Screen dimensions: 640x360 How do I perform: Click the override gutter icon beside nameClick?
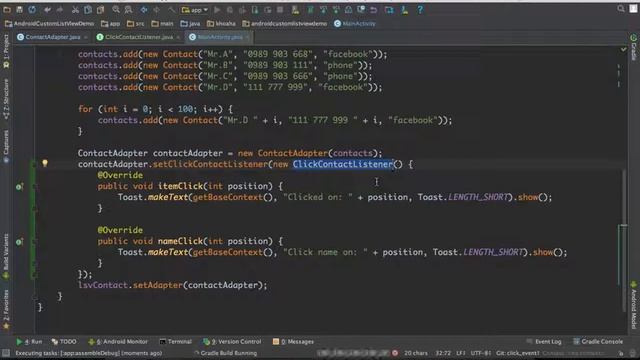point(19,242)
